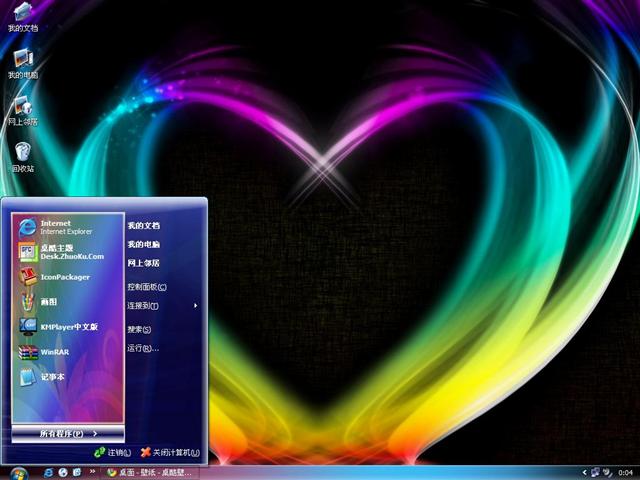Choose 运行(R)... in the Start menu
Image resolution: width=640 pixels, height=480 pixels.
point(143,348)
